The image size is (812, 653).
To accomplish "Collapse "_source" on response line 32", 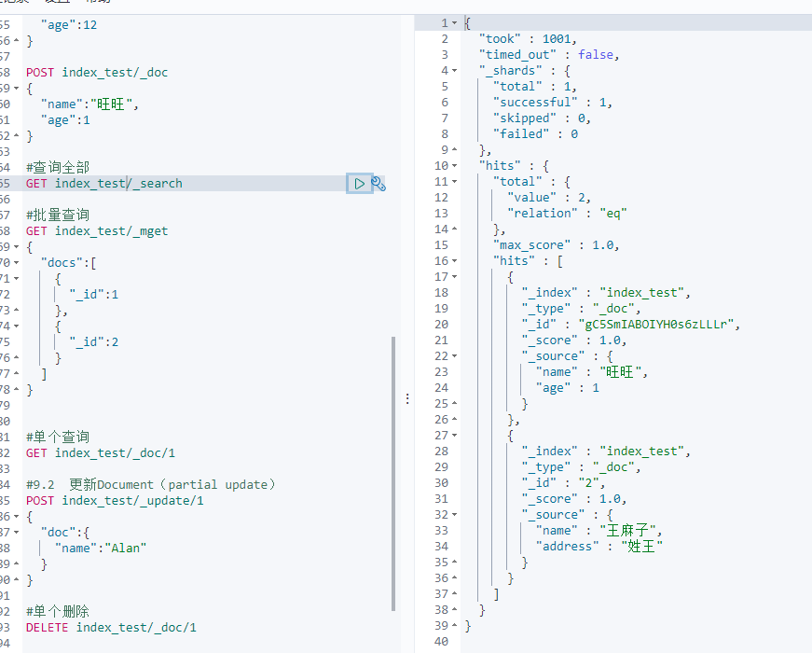I will click(454, 515).
